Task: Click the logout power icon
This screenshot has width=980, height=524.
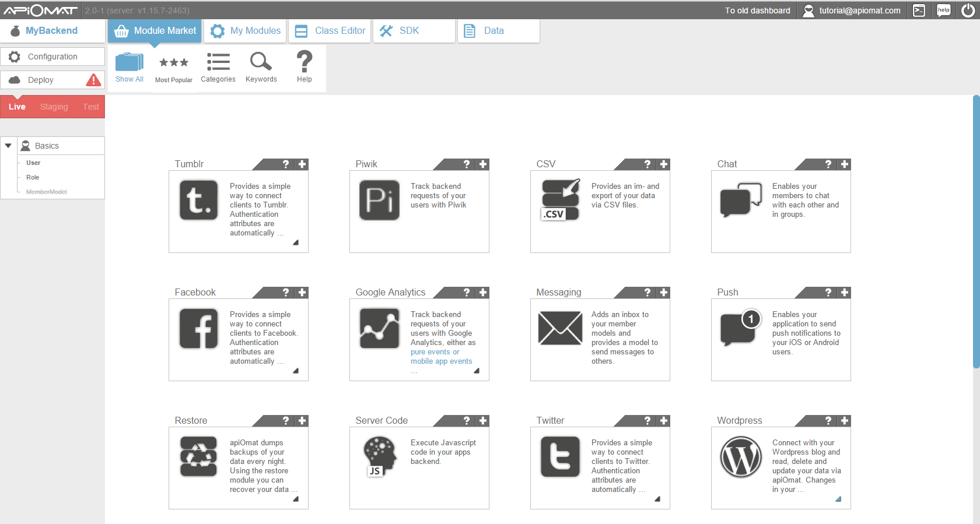Action: click(968, 10)
